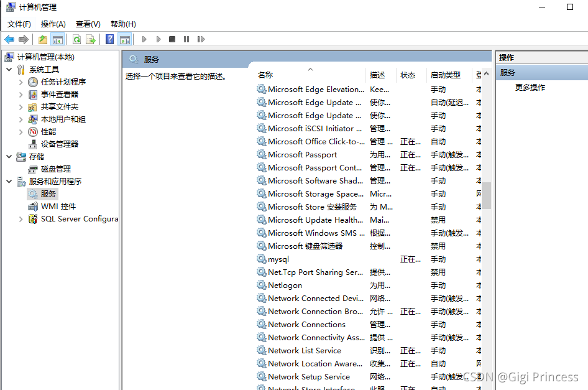The height and width of the screenshot is (390, 588).
Task: Click the Export list toolbar icon
Action: point(91,39)
